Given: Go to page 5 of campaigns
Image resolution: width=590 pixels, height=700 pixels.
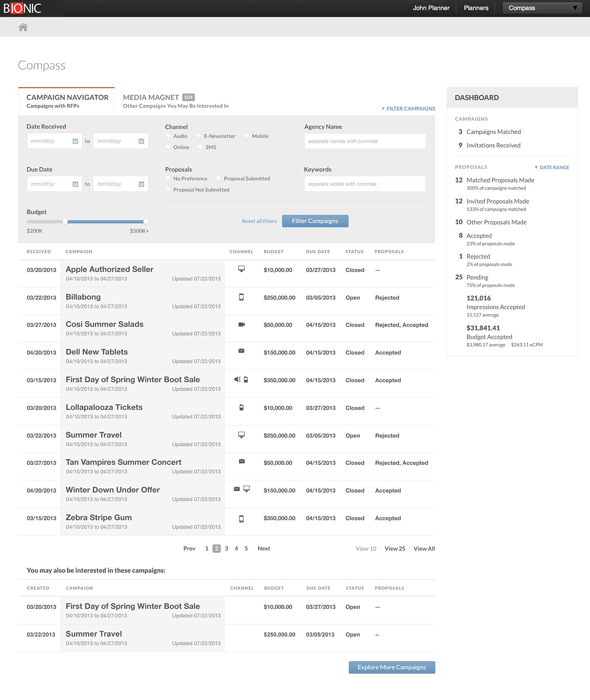Looking at the screenshot, I should coord(247,549).
